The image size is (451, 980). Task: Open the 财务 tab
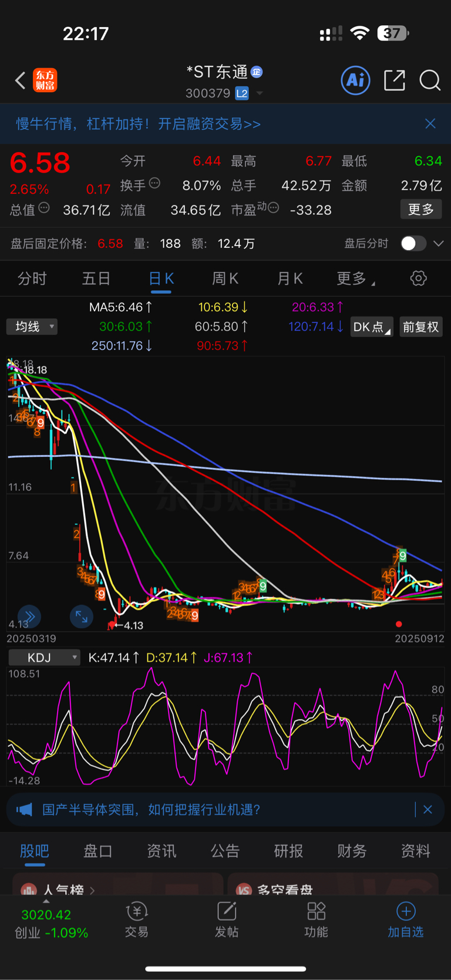point(352,851)
